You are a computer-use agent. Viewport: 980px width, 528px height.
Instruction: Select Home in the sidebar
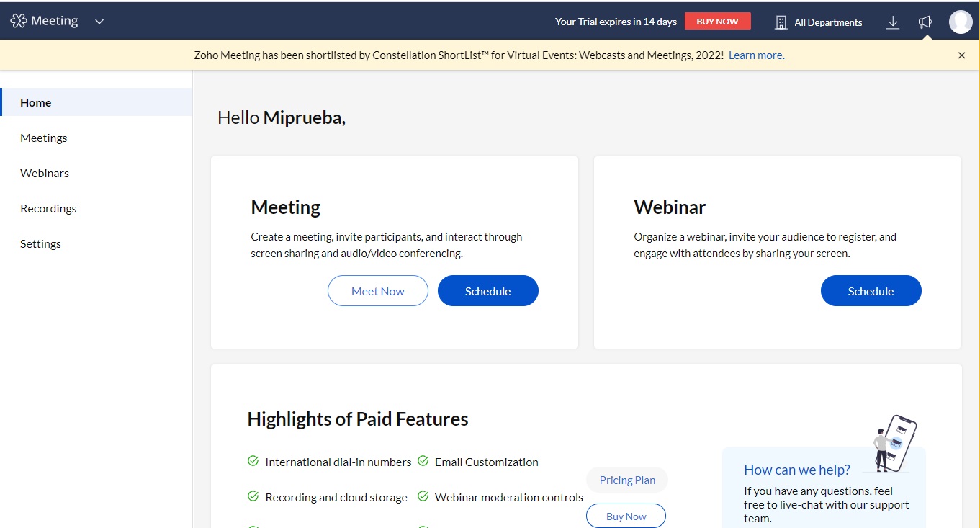96,102
